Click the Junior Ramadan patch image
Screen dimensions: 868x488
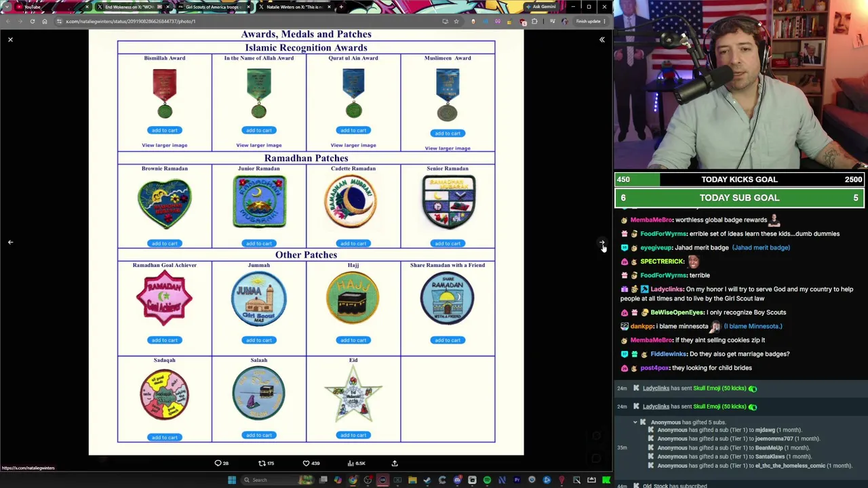pyautogui.click(x=259, y=201)
